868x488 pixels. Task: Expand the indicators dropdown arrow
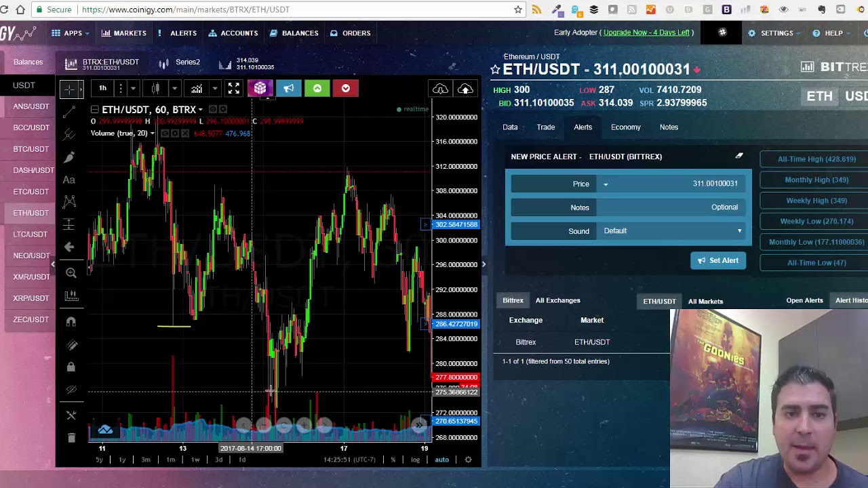[214, 88]
